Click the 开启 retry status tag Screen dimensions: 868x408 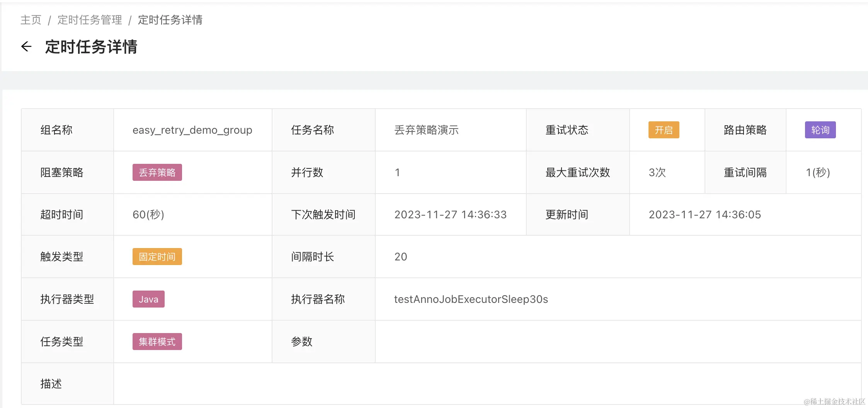tap(664, 130)
